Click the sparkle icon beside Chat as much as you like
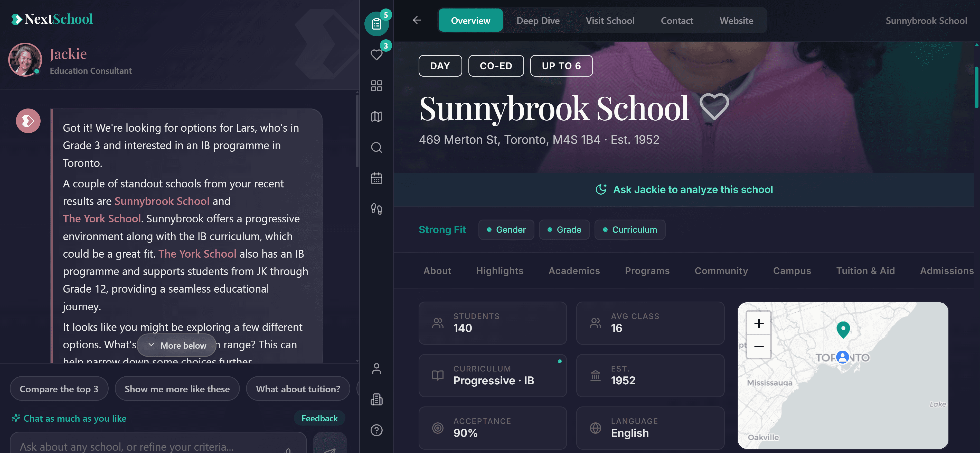Screen dimensions: 980x453 pyautogui.click(x=16, y=418)
